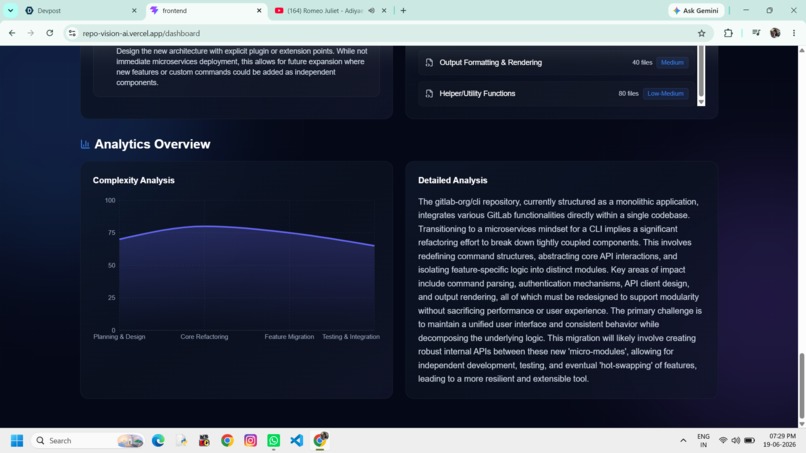Click the module list scrollbar thumb

click(x=701, y=71)
